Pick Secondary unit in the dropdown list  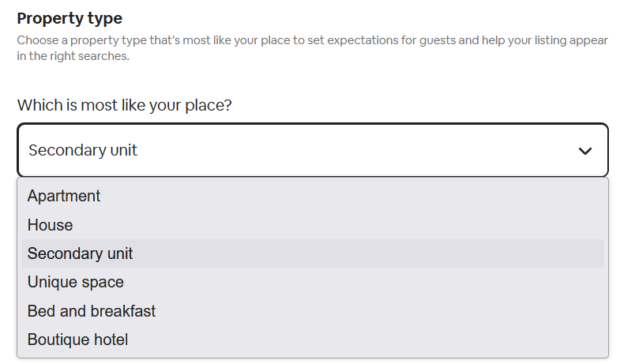coord(80,253)
